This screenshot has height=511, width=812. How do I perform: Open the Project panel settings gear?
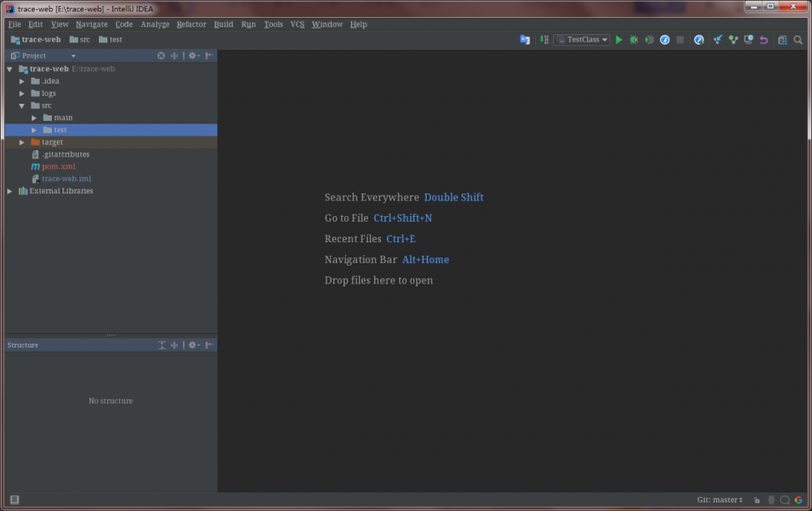(x=192, y=55)
